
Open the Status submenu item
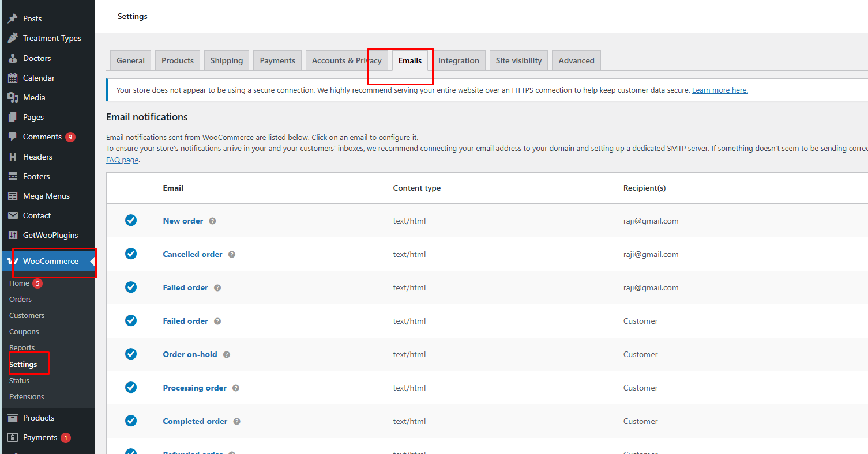tap(19, 380)
